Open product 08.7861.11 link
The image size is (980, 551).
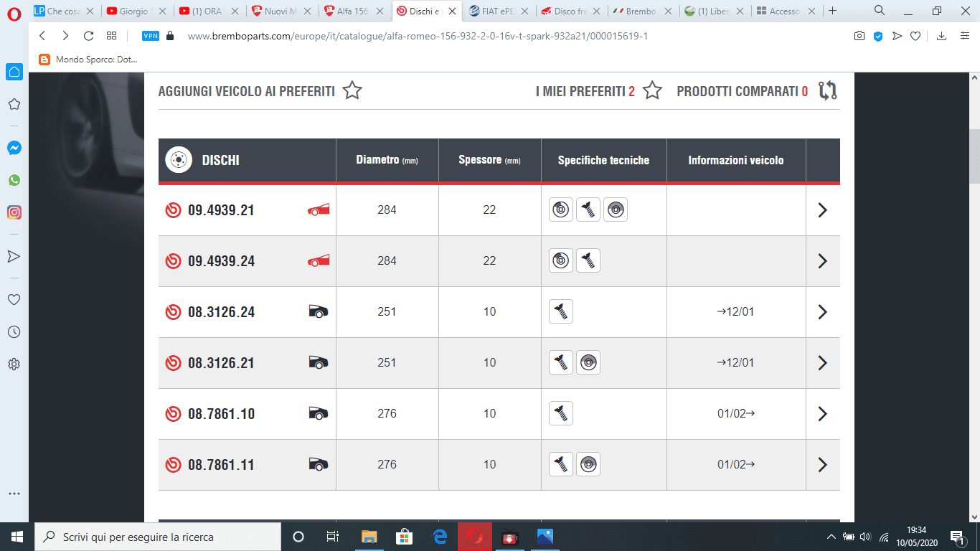pos(221,465)
